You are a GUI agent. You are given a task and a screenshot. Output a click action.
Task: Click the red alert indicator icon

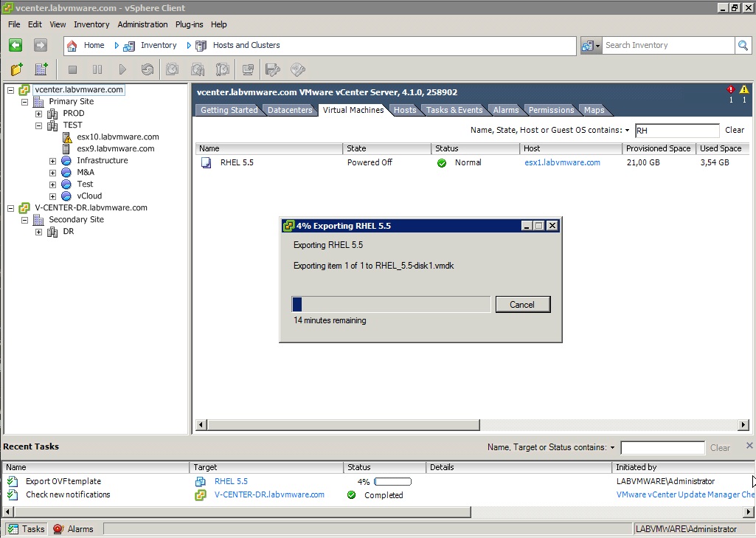[731, 89]
